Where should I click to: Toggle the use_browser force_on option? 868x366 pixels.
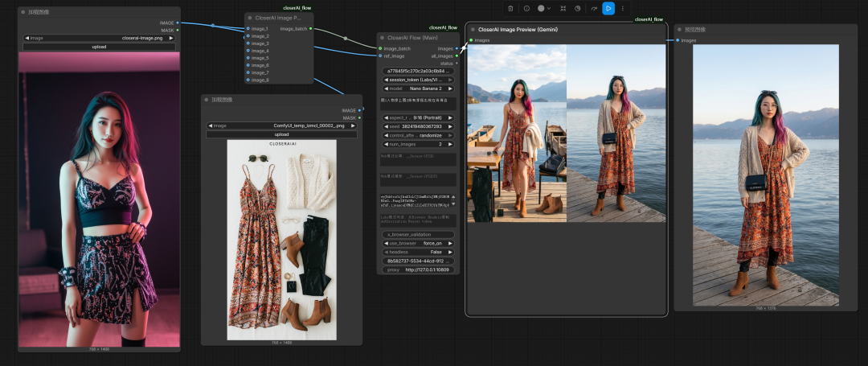pyautogui.click(x=418, y=243)
